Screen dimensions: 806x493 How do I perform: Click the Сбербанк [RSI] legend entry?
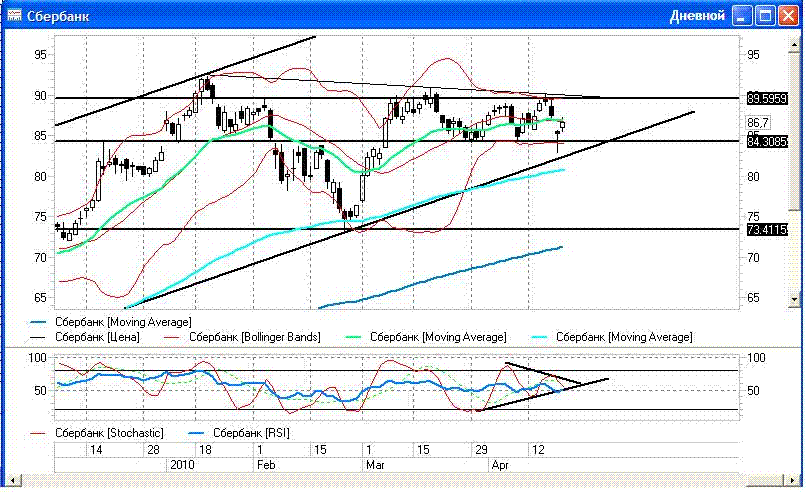click(240, 433)
